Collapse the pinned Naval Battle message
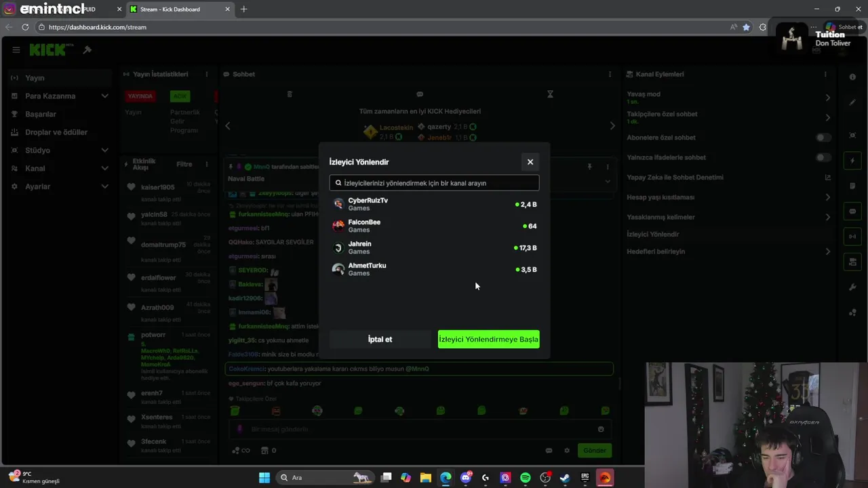The height and width of the screenshot is (488, 868). (x=608, y=181)
